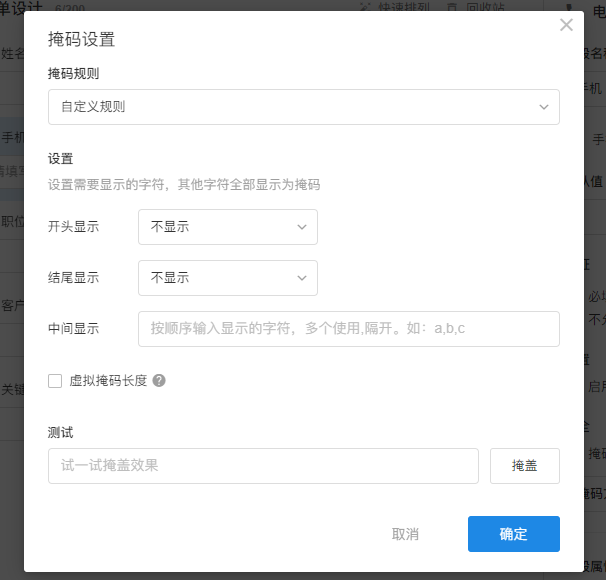Click the 掩盖 test button

(525, 466)
